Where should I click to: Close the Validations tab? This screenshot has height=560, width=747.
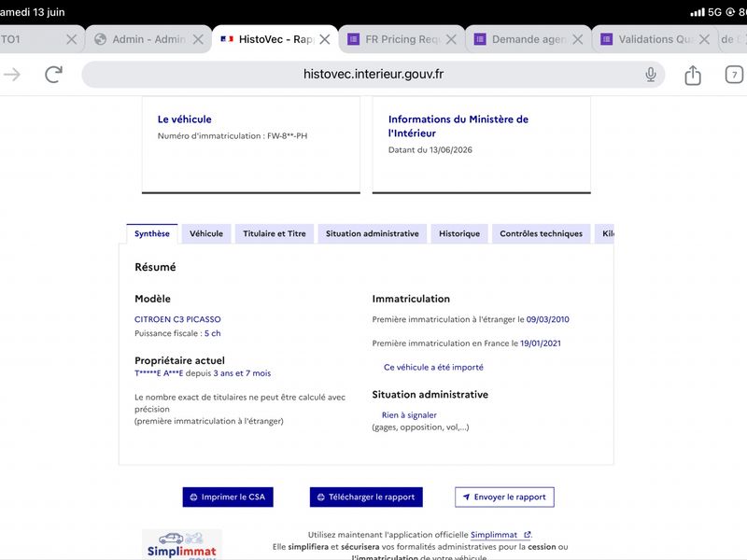704,39
